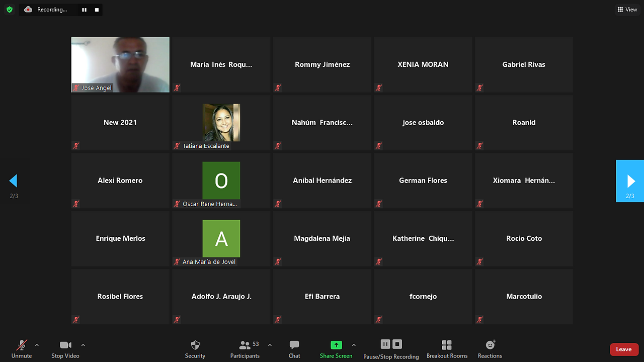644x362 pixels.
Task: Click muted mic icon on Roanld tile
Action: [x=479, y=146]
